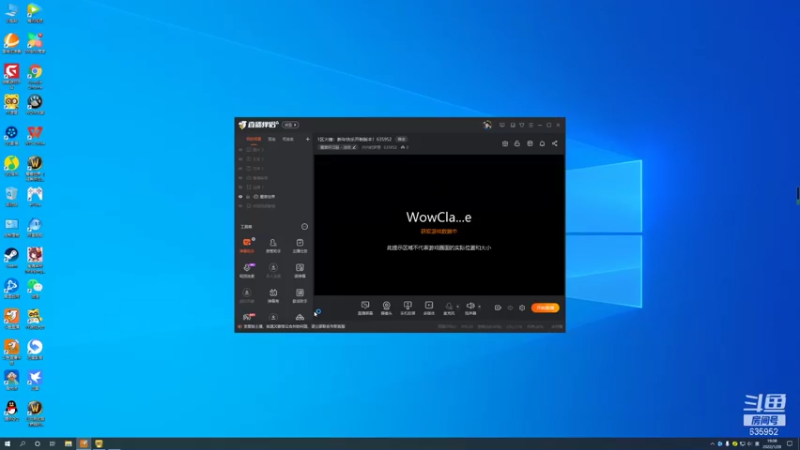Select the QQ penguin desktop icon
The image size is (800, 450).
pos(11,411)
